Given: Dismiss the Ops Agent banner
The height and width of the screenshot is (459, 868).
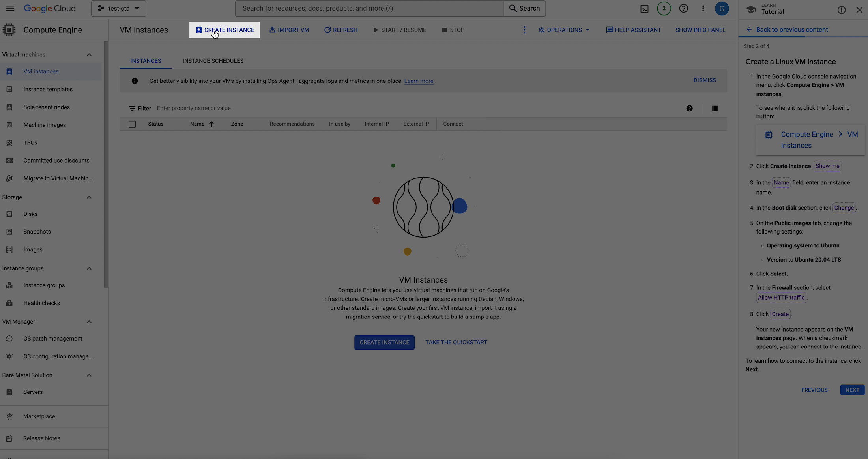Looking at the screenshot, I should (705, 80).
